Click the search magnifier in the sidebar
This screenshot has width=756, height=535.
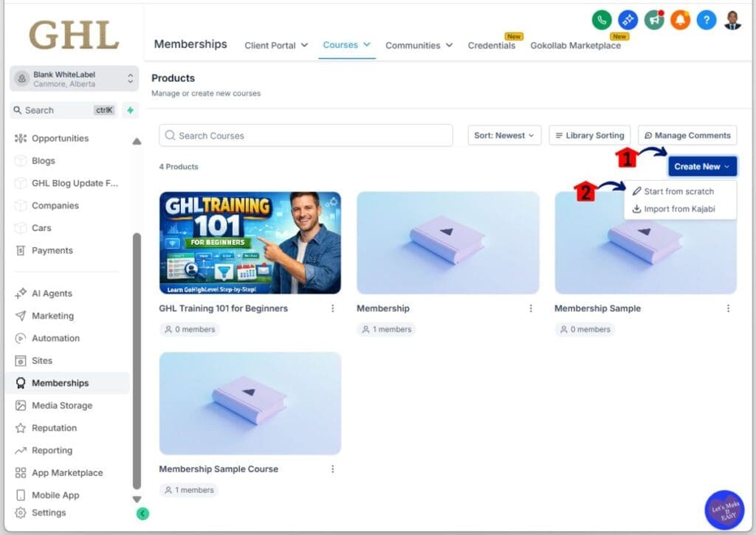coord(16,110)
